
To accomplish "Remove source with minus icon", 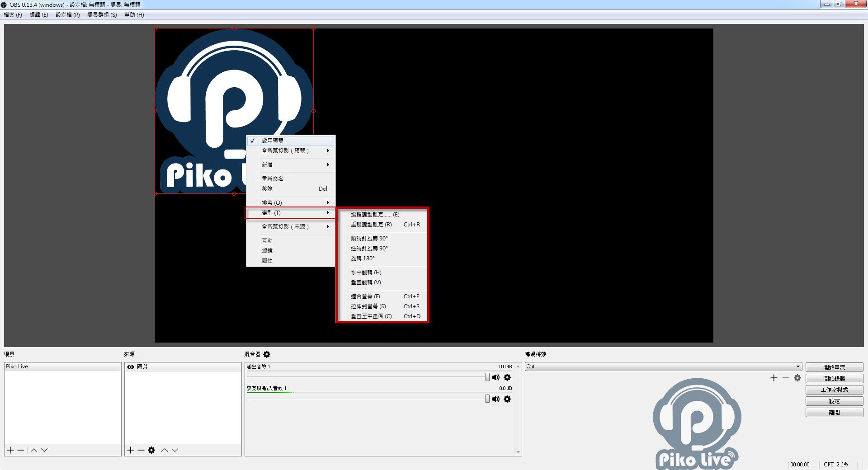I will click(x=141, y=450).
